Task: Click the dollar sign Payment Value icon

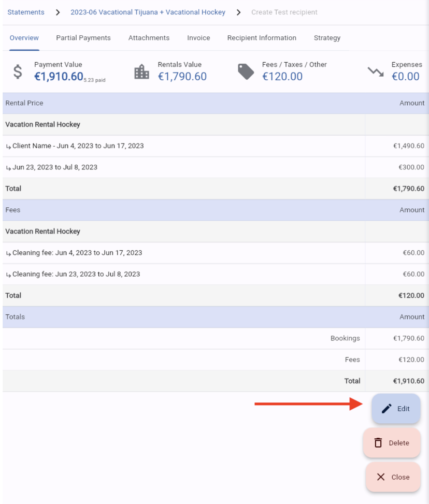Action: pyautogui.click(x=18, y=72)
